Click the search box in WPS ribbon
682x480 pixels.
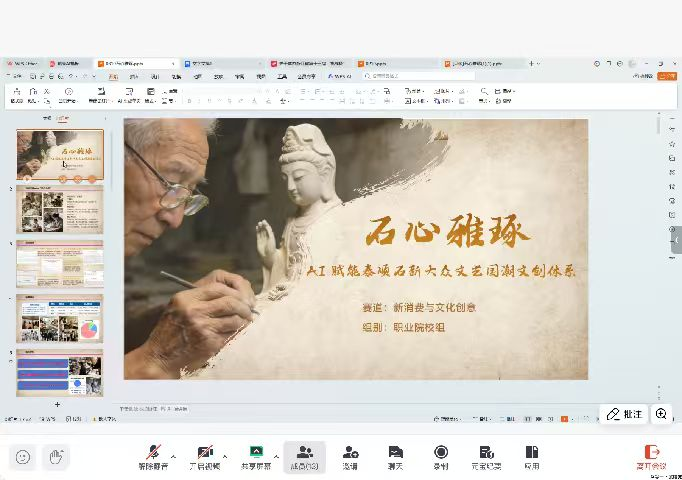click(x=400, y=75)
